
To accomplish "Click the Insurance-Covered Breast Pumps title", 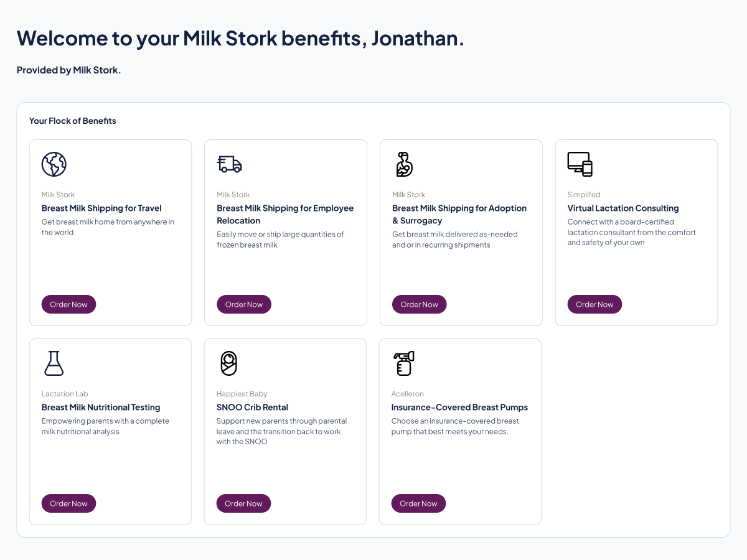I will (x=459, y=407).
